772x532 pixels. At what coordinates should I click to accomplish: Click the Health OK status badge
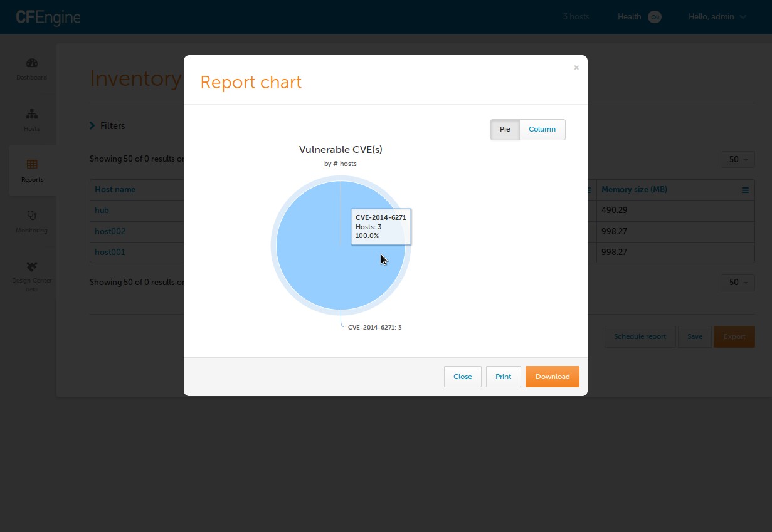click(x=655, y=17)
